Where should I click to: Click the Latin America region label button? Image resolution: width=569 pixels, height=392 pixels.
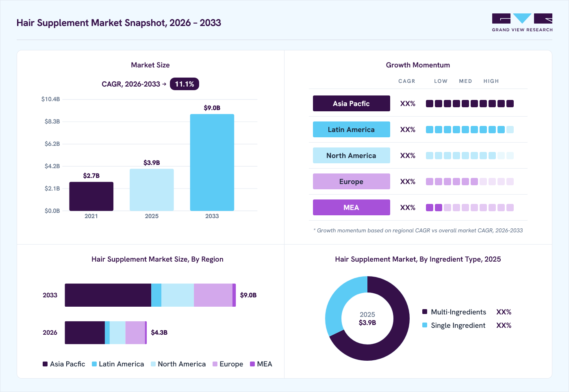[x=352, y=130]
